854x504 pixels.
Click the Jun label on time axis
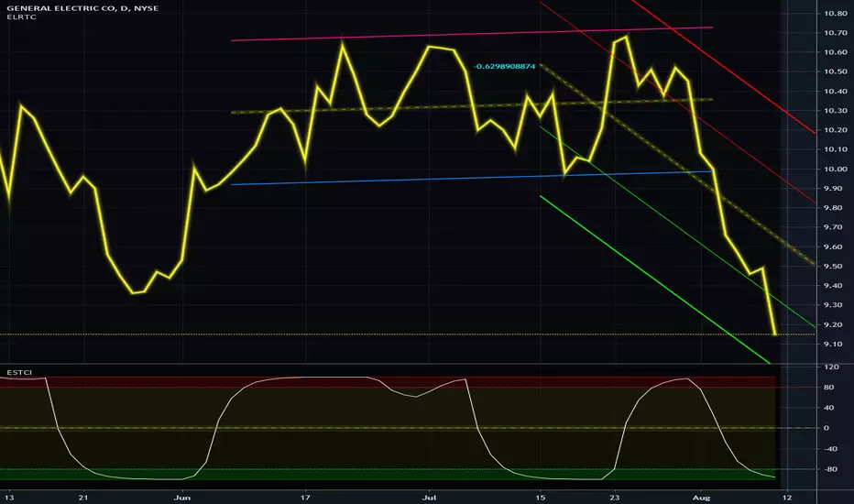tap(182, 498)
